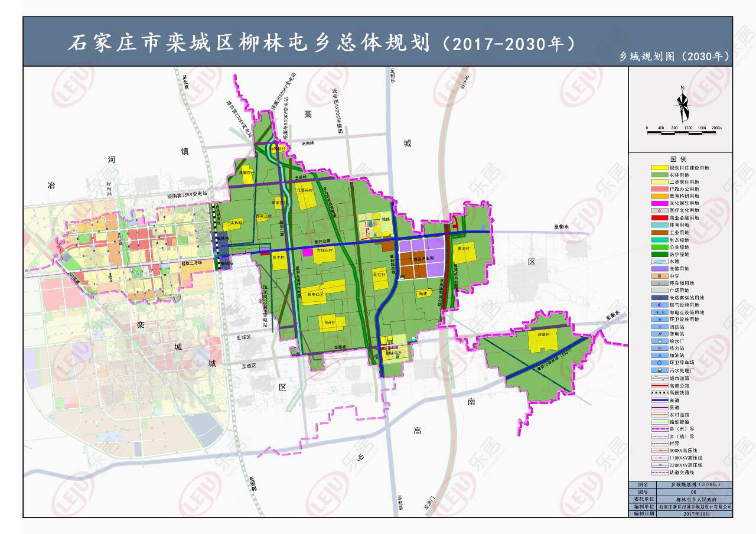
Task: Click the 输油管道 legend line symbol
Action: coord(660,422)
